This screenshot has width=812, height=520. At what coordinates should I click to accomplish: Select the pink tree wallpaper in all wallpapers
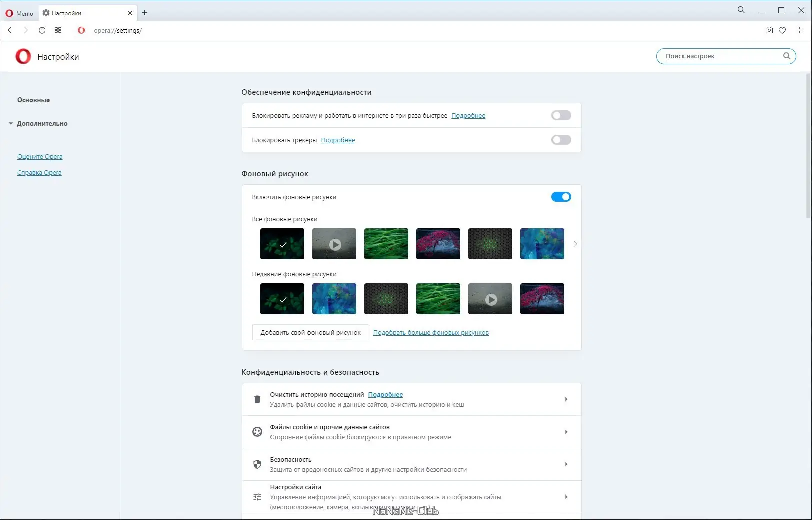(x=438, y=244)
